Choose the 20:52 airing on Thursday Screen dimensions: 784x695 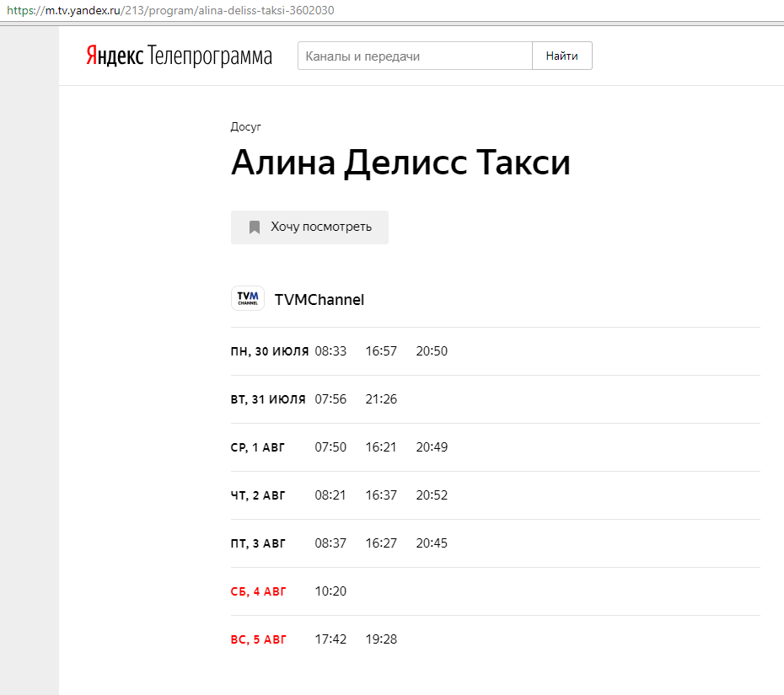(x=432, y=495)
